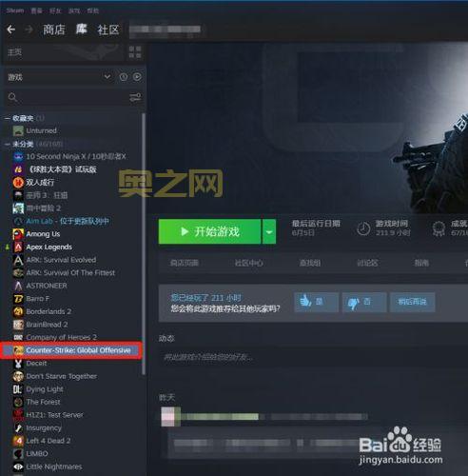468x476 pixels.
Task: Select Aim Lab in the library
Action: click(x=68, y=221)
